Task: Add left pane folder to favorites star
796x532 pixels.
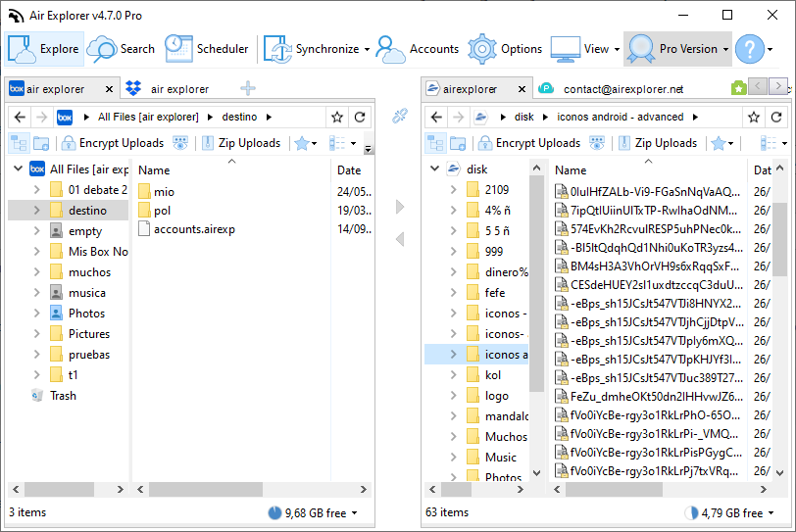Action: (x=336, y=118)
